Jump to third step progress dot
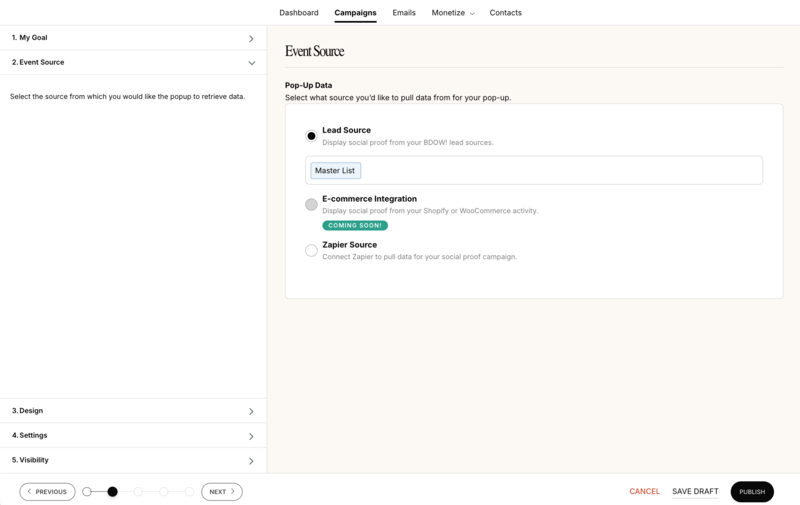800x505 pixels. [x=138, y=492]
